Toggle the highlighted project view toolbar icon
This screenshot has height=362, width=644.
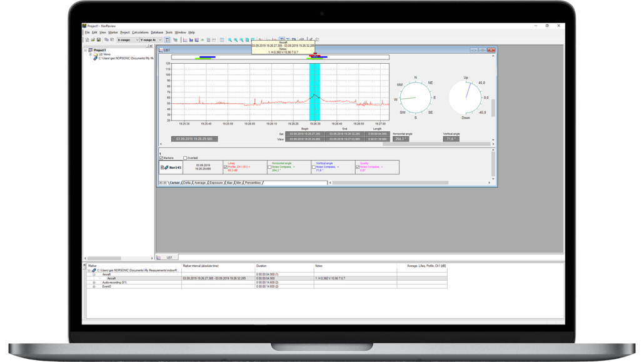coord(168,40)
